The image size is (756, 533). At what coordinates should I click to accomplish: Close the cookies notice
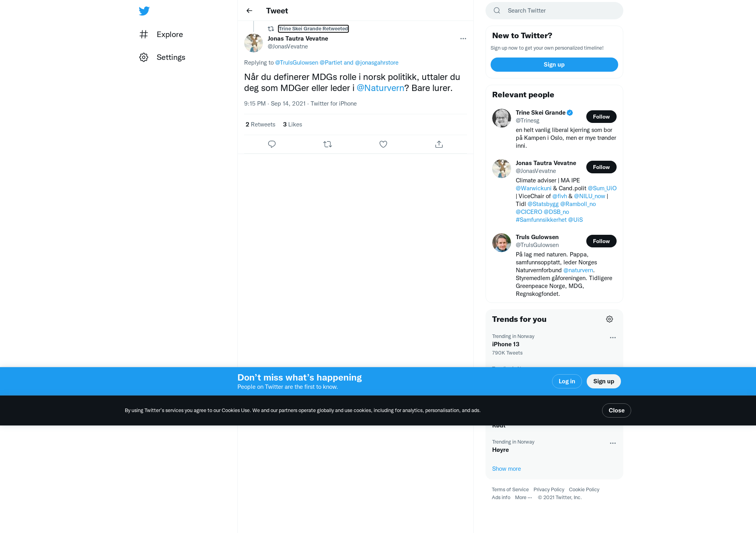[x=616, y=410]
